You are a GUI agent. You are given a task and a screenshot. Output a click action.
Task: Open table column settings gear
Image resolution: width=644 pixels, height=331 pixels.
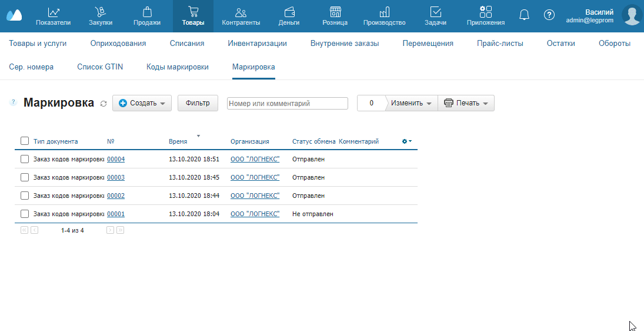(406, 141)
